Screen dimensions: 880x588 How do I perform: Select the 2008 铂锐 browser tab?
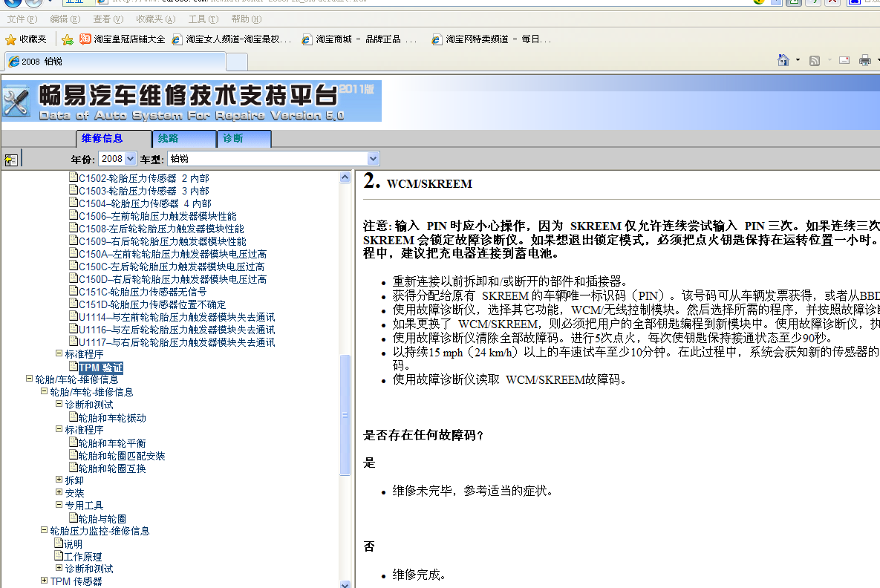point(115,61)
